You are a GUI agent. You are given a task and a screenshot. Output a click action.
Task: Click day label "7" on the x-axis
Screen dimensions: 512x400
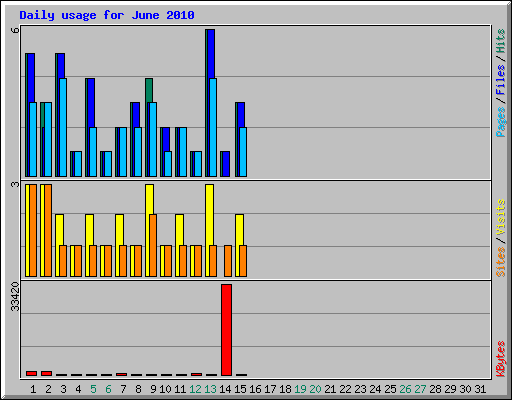pyautogui.click(x=123, y=389)
